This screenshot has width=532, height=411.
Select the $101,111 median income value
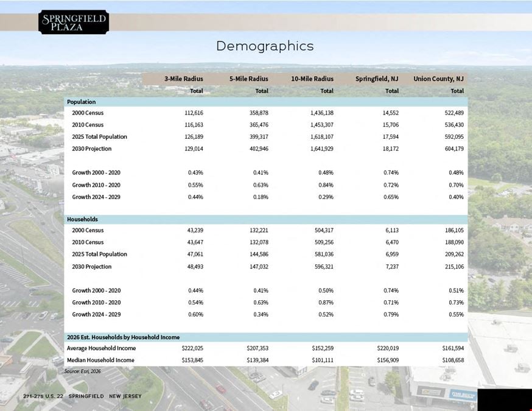click(x=323, y=360)
